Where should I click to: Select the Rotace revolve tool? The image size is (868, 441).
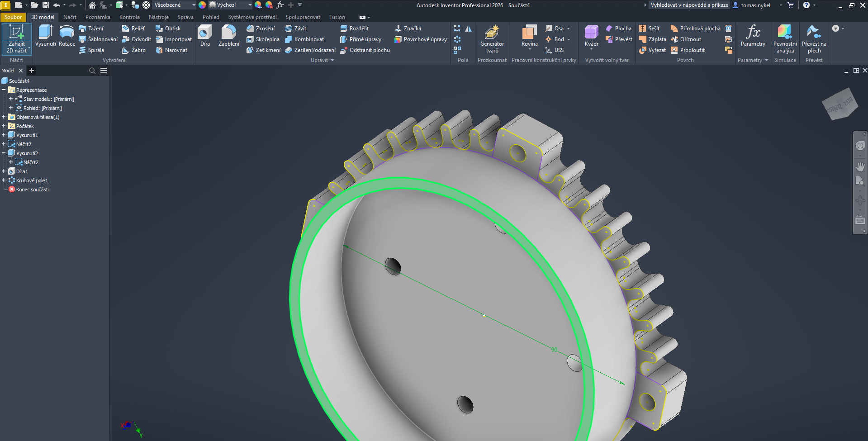67,36
